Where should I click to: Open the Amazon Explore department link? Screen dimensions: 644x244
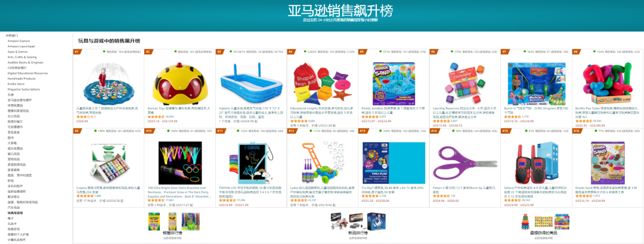tap(18, 41)
